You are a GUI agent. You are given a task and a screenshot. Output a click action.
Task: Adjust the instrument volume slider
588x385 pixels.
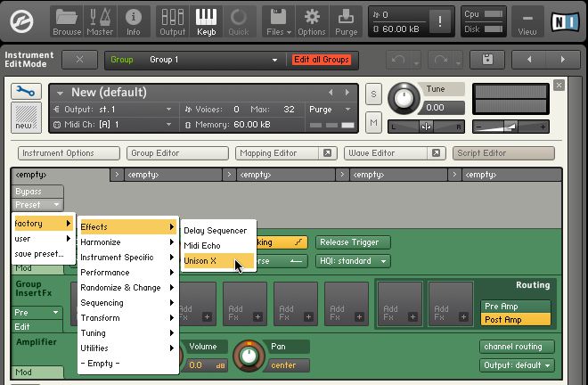[510, 127]
